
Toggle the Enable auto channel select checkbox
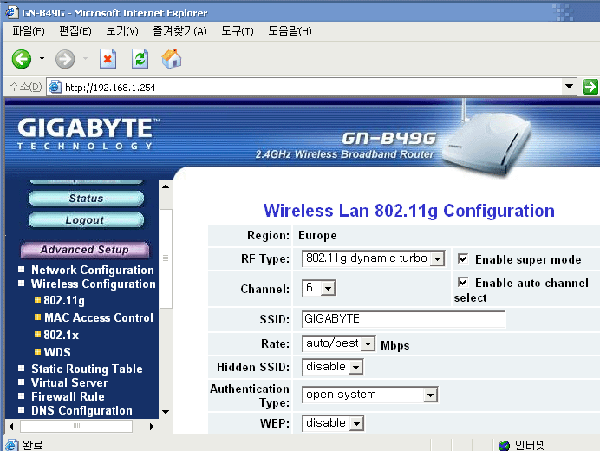[x=463, y=282]
